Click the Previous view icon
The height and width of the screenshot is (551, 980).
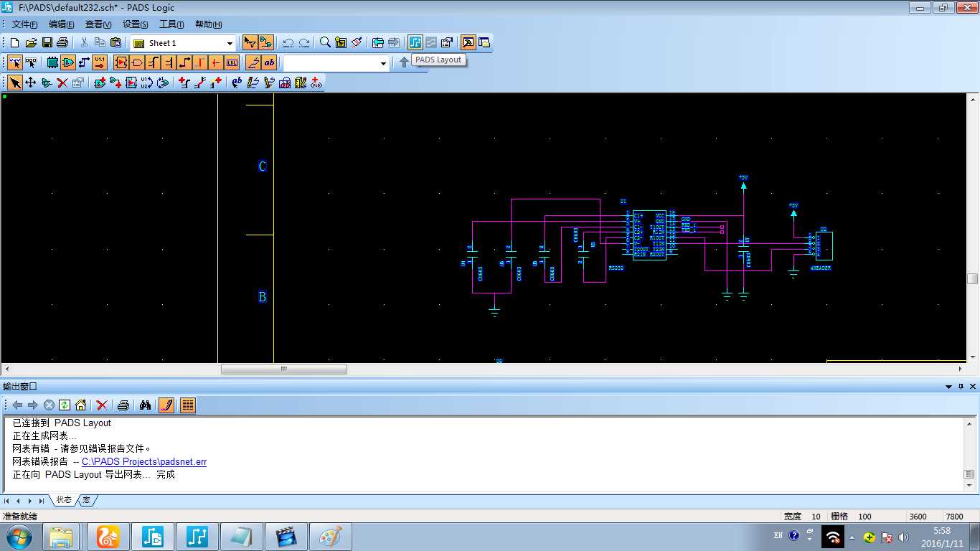click(378, 43)
